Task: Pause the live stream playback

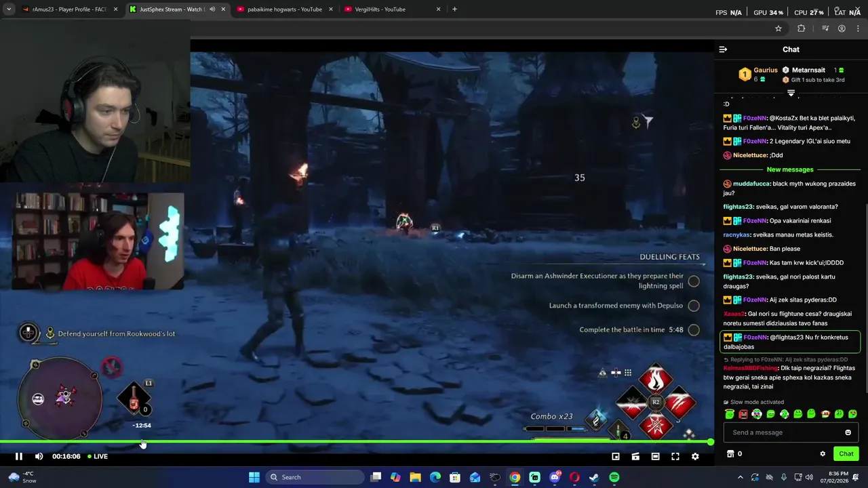Action: (x=19, y=456)
